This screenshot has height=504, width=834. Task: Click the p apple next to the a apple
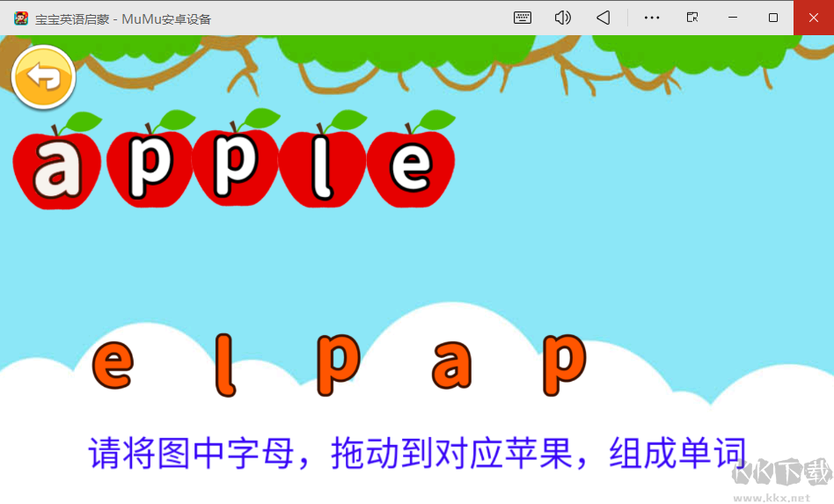(x=150, y=165)
